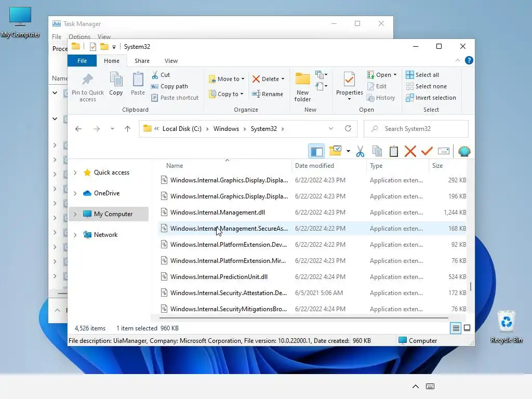Open Task Manager File menu

point(57,37)
